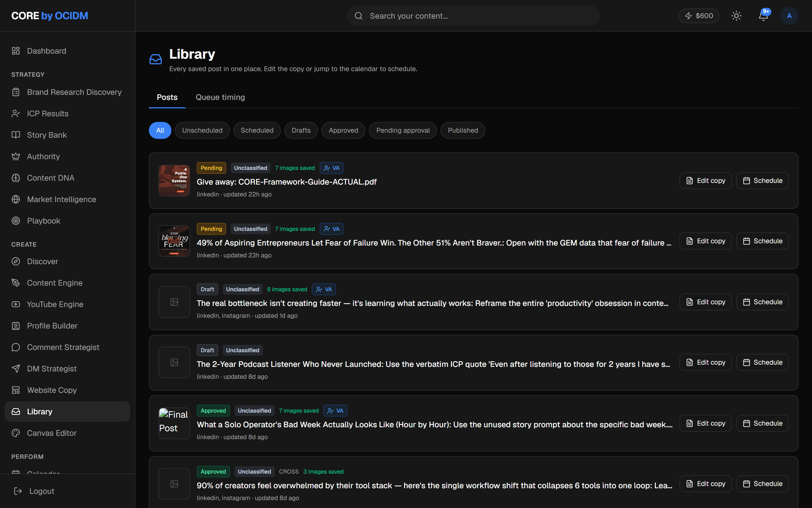Open notifications bell with 9+ badge
Image resolution: width=812 pixels, height=508 pixels.
click(x=764, y=16)
